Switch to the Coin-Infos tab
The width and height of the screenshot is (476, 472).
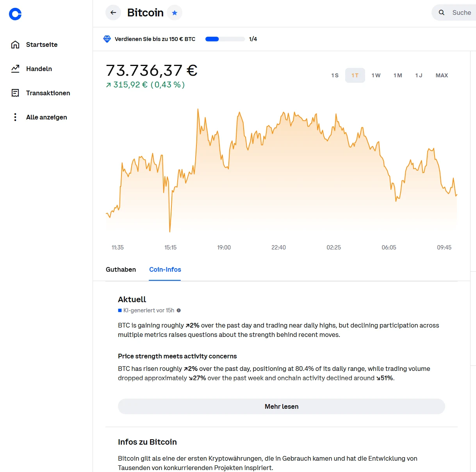[x=165, y=269]
